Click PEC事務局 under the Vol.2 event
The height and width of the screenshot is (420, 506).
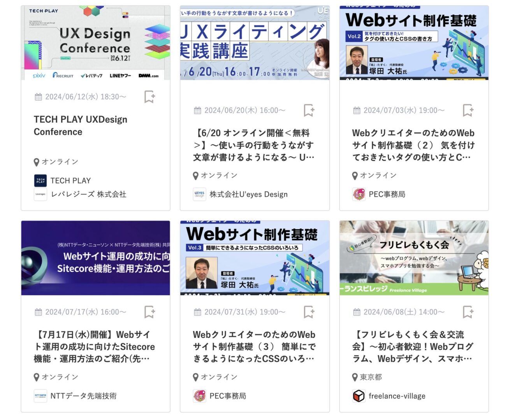[x=387, y=194]
